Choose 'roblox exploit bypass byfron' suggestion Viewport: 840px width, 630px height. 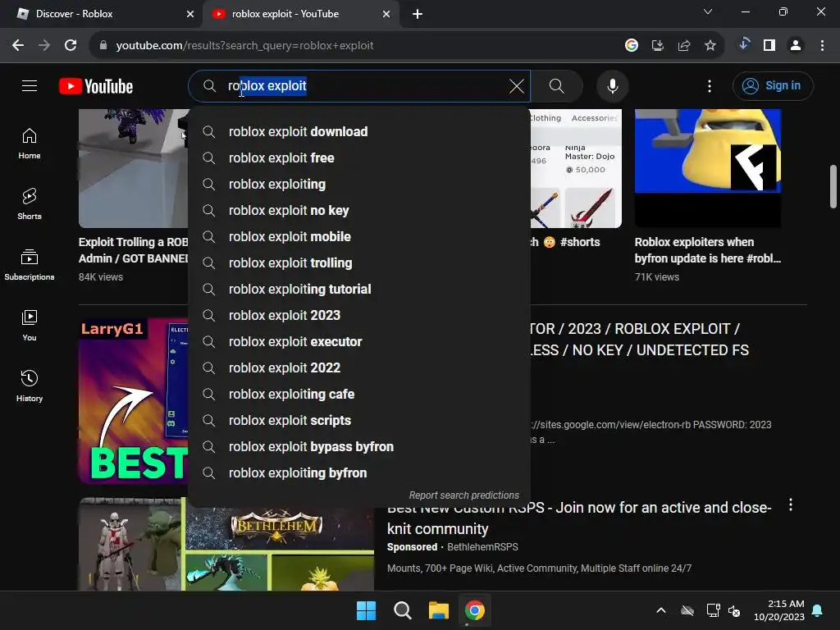click(x=359, y=447)
